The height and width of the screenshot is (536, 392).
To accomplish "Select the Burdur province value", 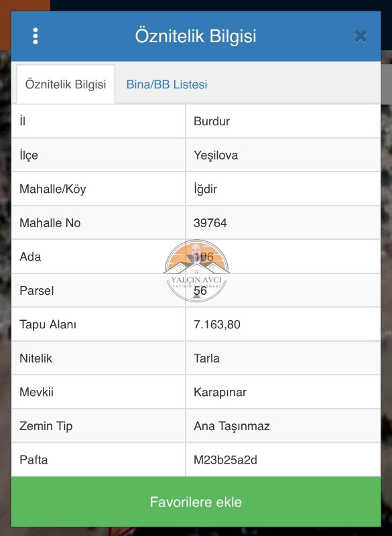I will 212,121.
